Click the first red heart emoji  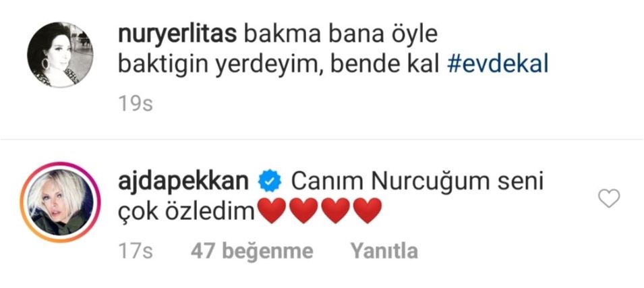272,210
